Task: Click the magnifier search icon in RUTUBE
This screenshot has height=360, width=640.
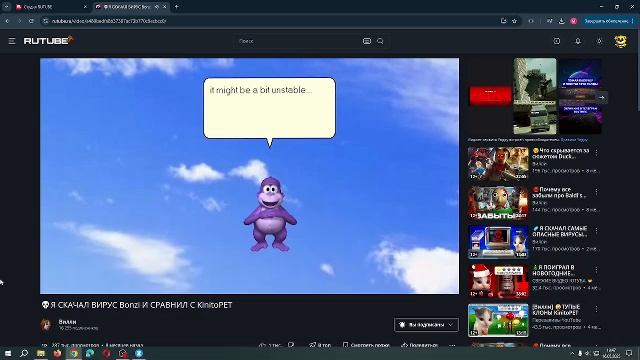Action: [x=380, y=41]
